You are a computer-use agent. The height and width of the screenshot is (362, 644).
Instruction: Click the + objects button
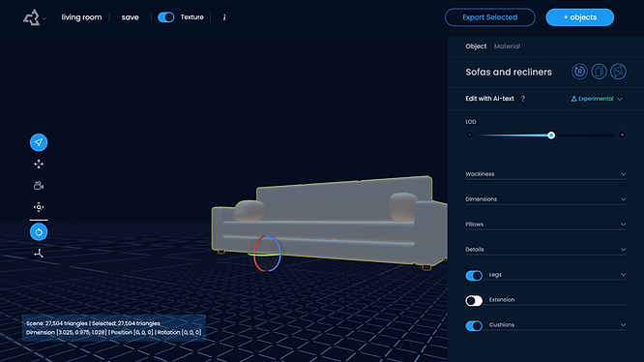coord(579,17)
